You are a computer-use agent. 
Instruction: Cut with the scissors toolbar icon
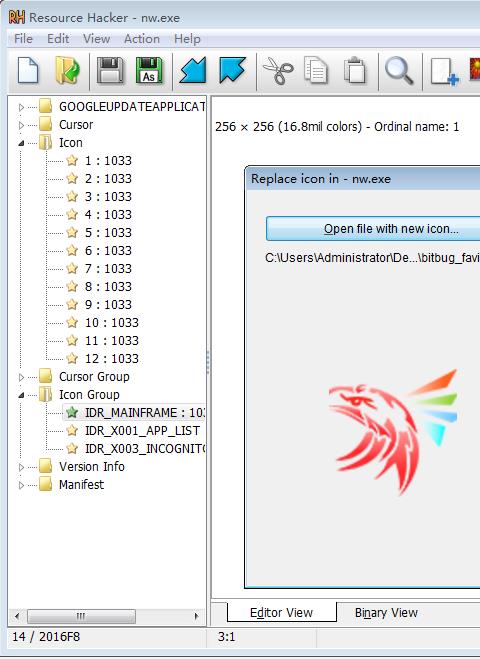(x=278, y=71)
